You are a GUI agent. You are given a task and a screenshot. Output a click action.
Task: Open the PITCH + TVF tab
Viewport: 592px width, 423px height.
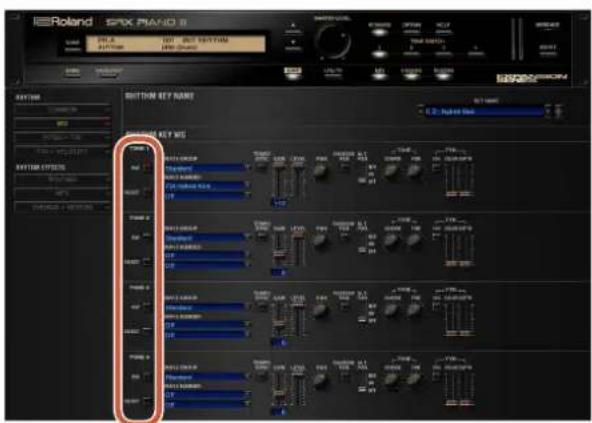click(62, 137)
